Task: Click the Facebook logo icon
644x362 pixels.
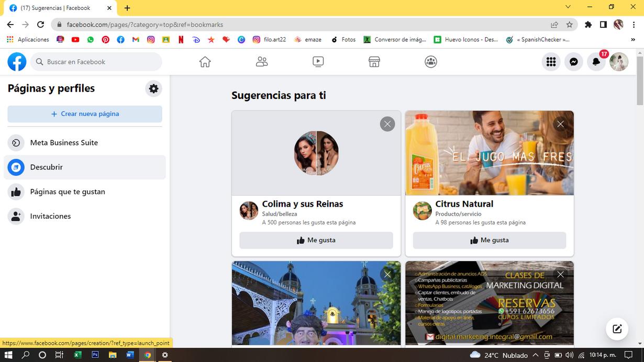Action: click(17, 62)
